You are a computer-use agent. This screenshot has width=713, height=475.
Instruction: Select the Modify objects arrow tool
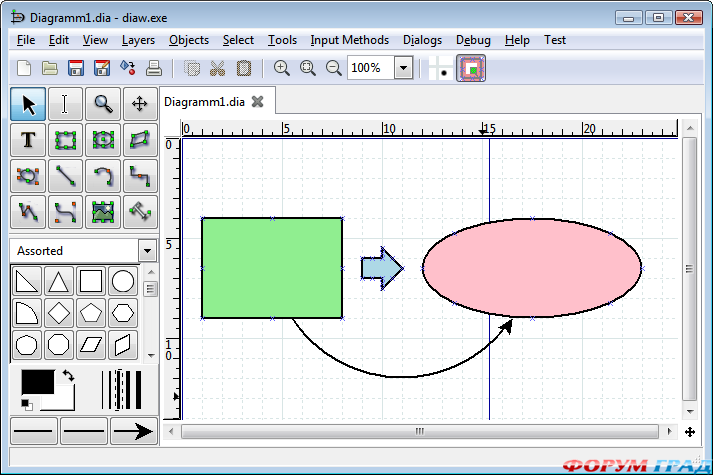pyautogui.click(x=28, y=104)
